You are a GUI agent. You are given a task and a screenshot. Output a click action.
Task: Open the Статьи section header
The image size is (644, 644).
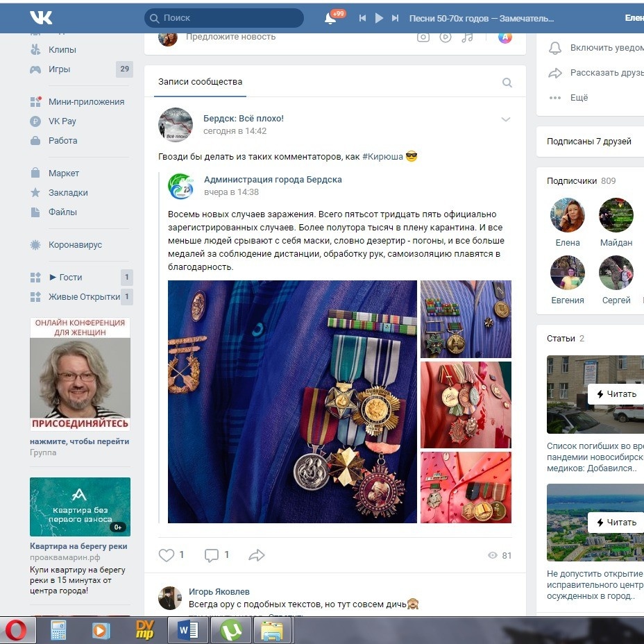565,339
